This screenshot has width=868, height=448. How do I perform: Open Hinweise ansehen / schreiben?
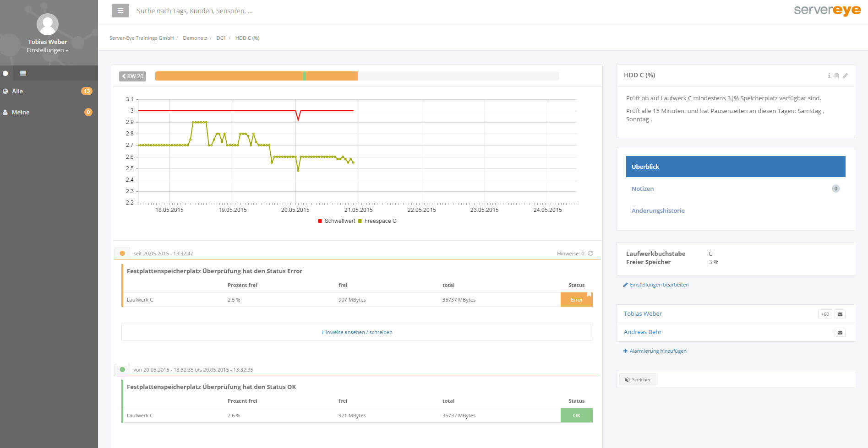[x=357, y=332]
